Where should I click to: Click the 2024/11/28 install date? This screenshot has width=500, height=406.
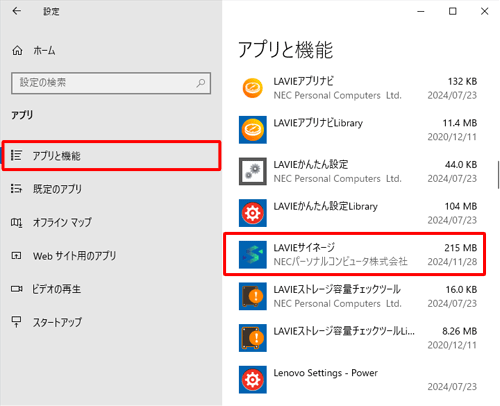[452, 262]
